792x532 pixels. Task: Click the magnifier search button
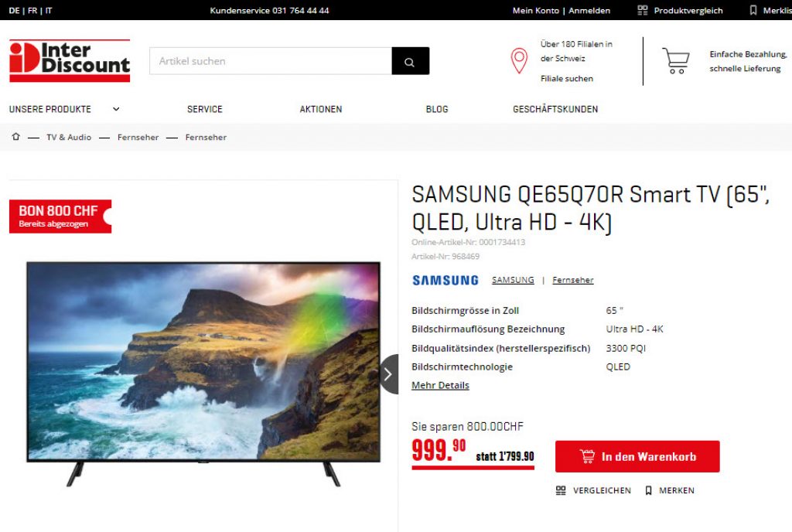point(410,61)
